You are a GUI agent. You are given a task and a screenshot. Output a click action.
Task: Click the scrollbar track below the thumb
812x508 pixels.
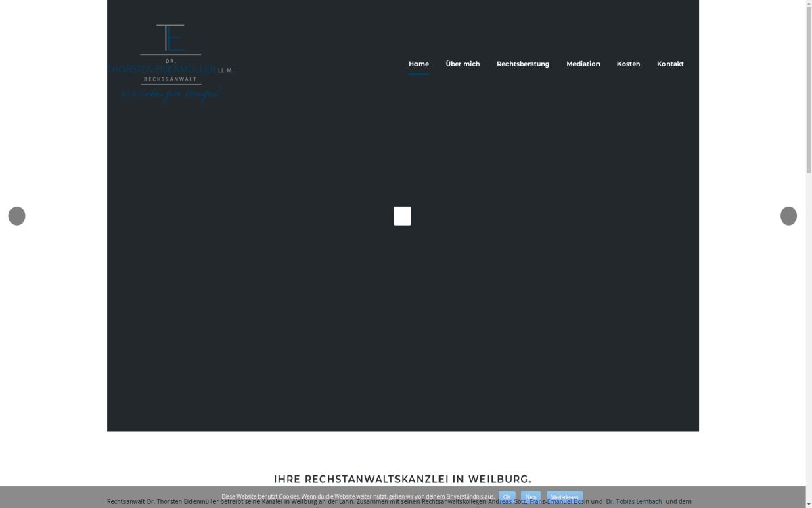pos(808,339)
